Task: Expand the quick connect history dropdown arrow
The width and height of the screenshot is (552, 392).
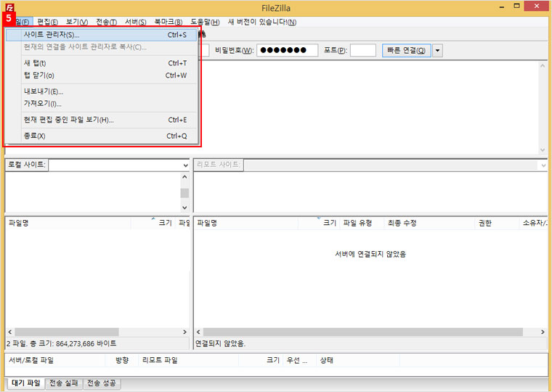Action: [x=438, y=50]
